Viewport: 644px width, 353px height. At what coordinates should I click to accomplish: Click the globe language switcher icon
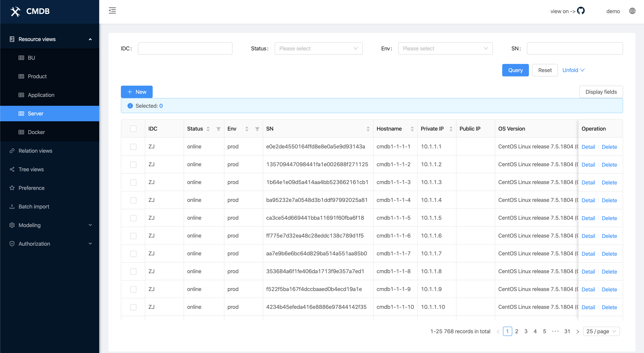point(632,11)
